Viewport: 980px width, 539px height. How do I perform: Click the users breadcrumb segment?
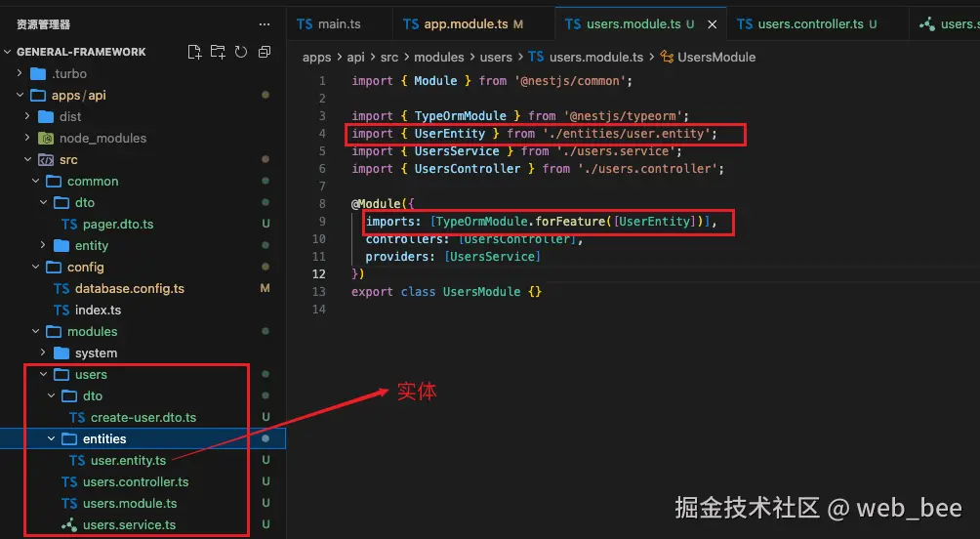point(496,57)
